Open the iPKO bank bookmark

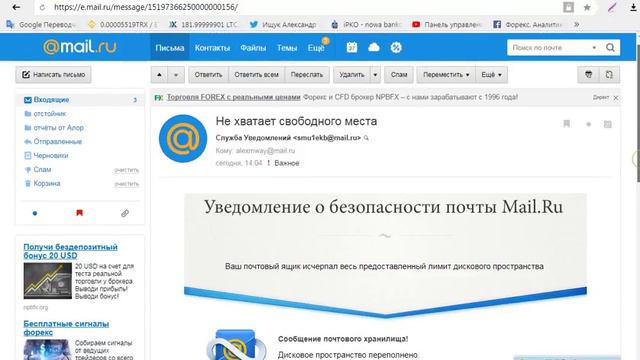366,24
